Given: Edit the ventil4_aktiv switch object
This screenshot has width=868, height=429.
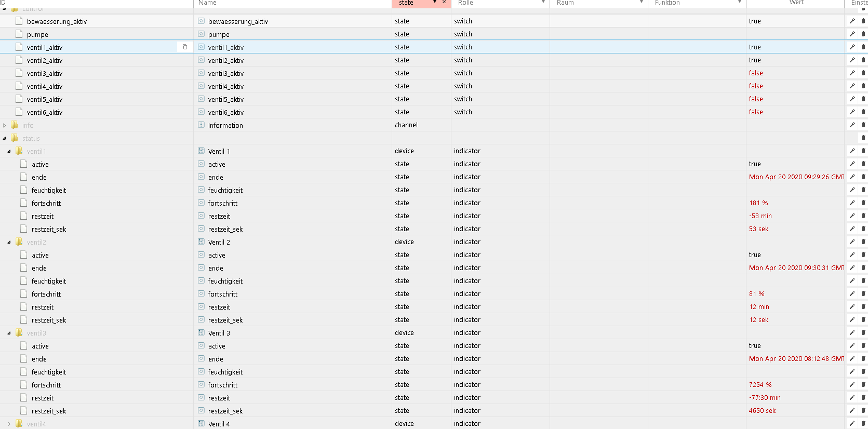Looking at the screenshot, I should pyautogui.click(x=852, y=86).
